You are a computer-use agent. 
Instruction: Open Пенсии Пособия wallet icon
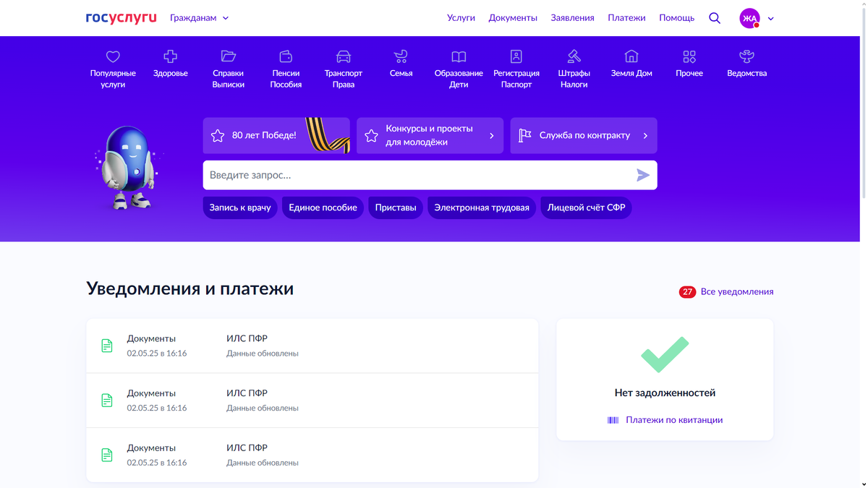(x=286, y=56)
